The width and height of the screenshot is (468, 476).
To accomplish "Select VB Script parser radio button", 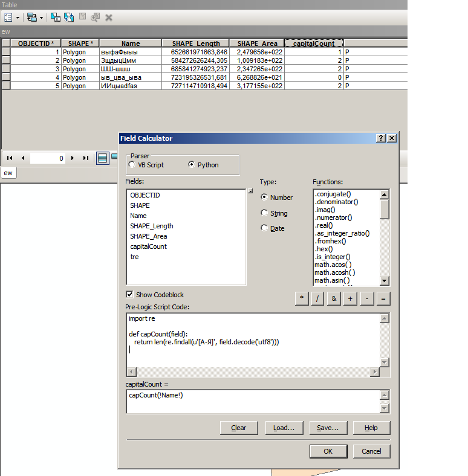I will 132,164.
